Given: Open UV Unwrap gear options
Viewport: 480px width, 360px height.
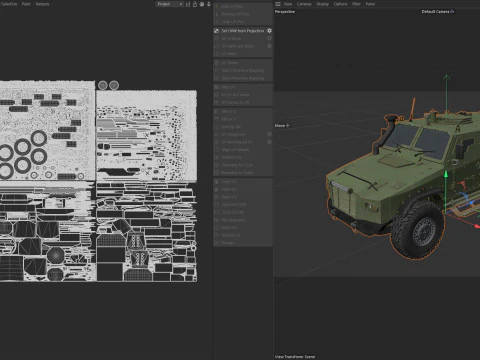Looking at the screenshot, I should pos(269,38).
